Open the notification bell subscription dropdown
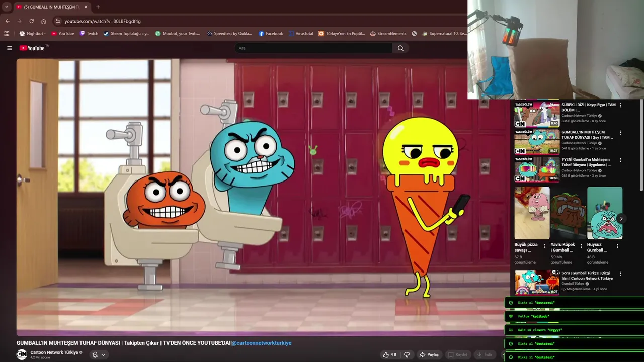 (98, 354)
